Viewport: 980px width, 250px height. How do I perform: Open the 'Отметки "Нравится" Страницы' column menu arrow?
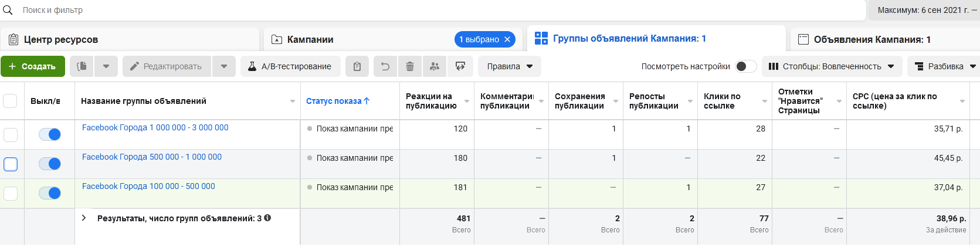[x=839, y=101]
